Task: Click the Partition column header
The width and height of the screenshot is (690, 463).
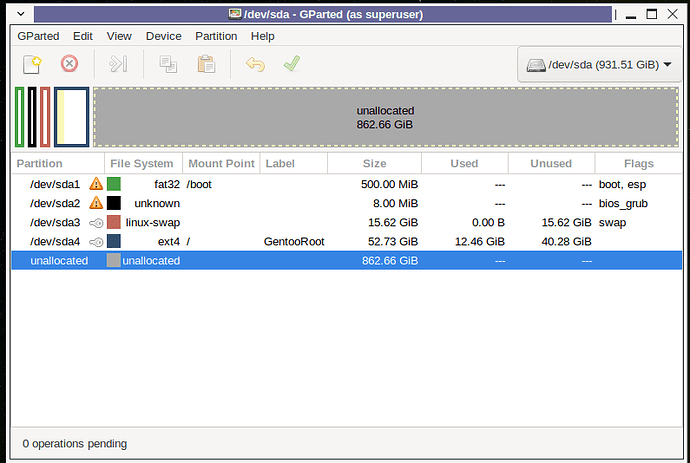Action: (x=58, y=163)
